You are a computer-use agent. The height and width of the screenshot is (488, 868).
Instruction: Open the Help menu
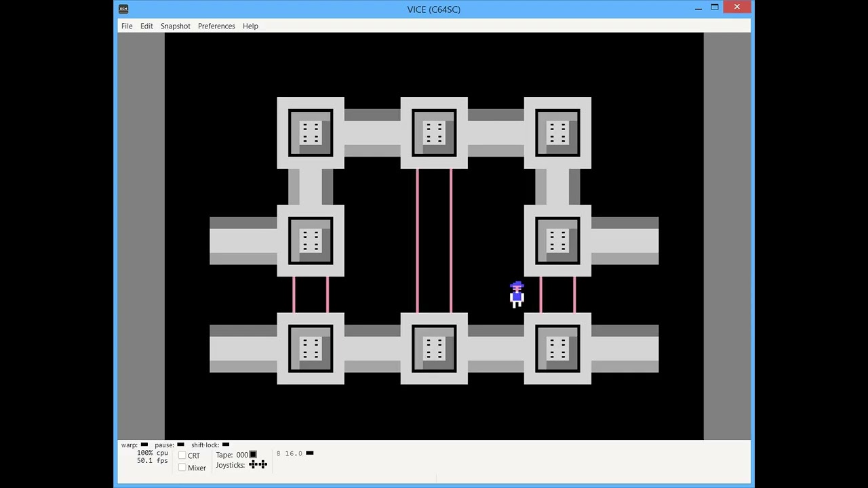(250, 26)
